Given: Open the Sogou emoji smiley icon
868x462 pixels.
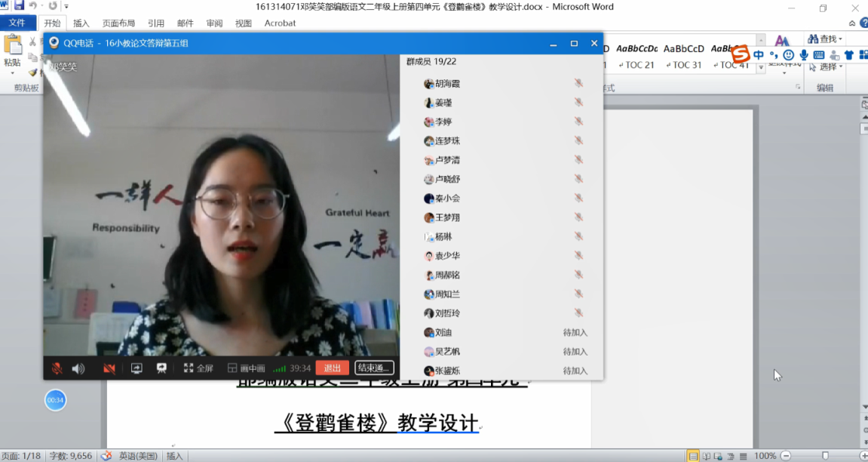Looking at the screenshot, I should coord(789,55).
